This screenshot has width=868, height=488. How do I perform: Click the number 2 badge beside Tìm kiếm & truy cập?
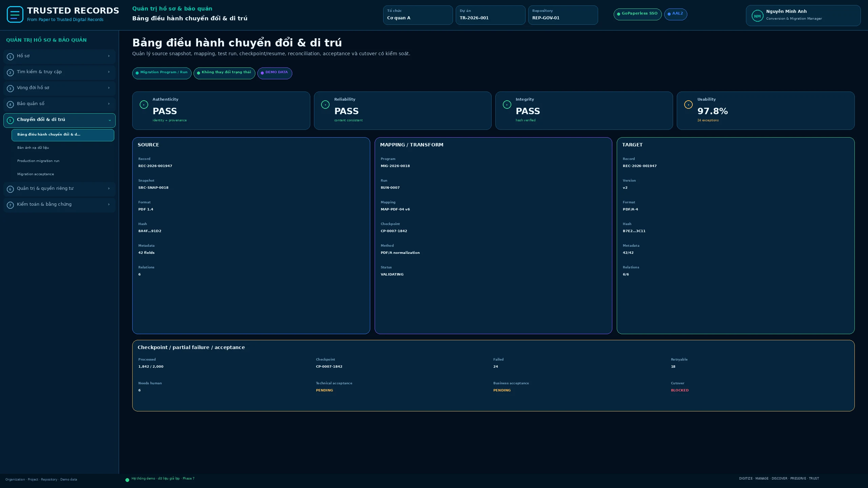(x=10, y=73)
